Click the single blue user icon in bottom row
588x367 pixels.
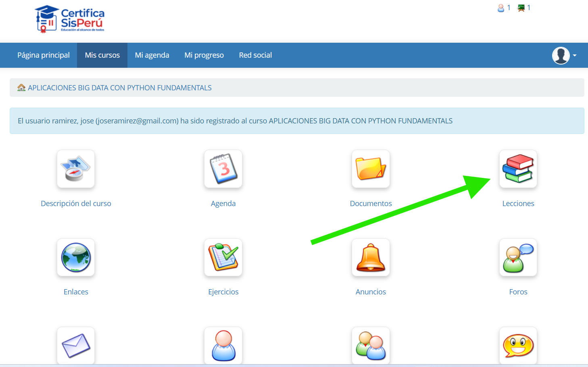point(223,346)
